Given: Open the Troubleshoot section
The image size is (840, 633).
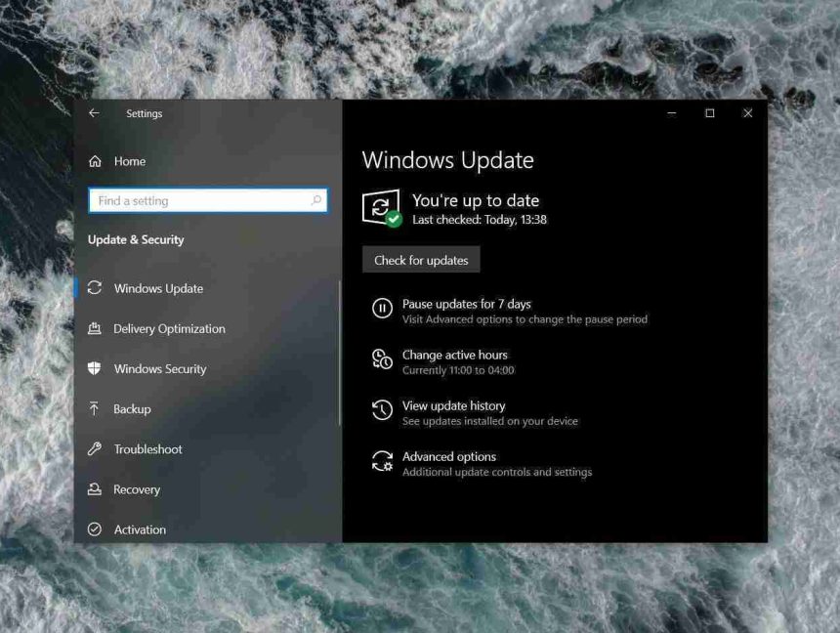Looking at the screenshot, I should click(147, 449).
